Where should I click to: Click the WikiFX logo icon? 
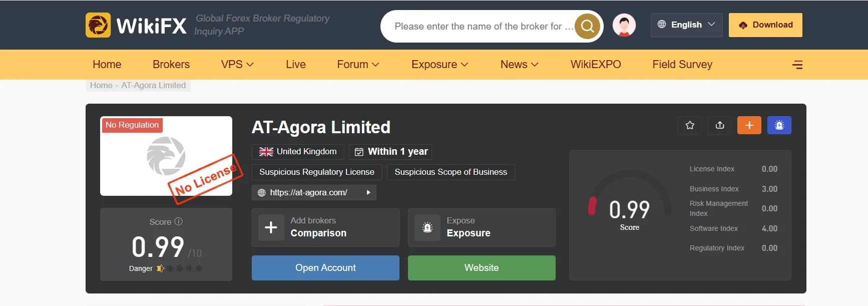[x=98, y=25]
